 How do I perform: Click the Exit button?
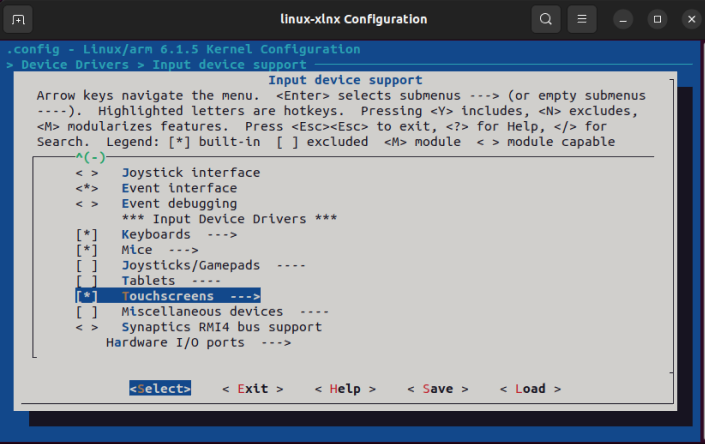[253, 389]
